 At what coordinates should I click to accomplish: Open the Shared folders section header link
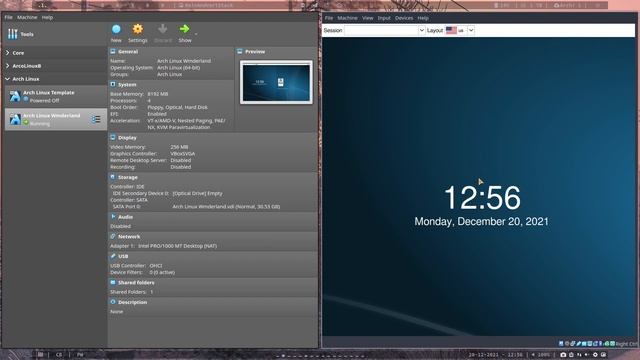pos(136,282)
